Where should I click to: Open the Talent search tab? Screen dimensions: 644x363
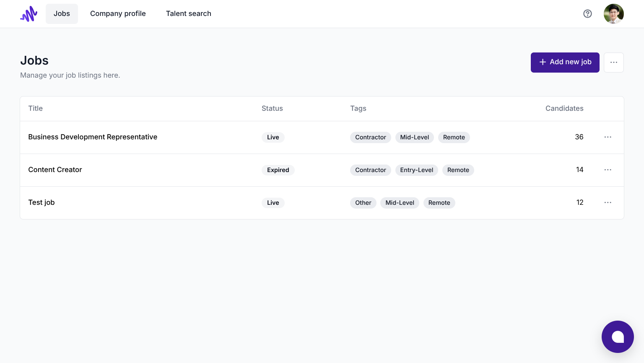pos(189,14)
